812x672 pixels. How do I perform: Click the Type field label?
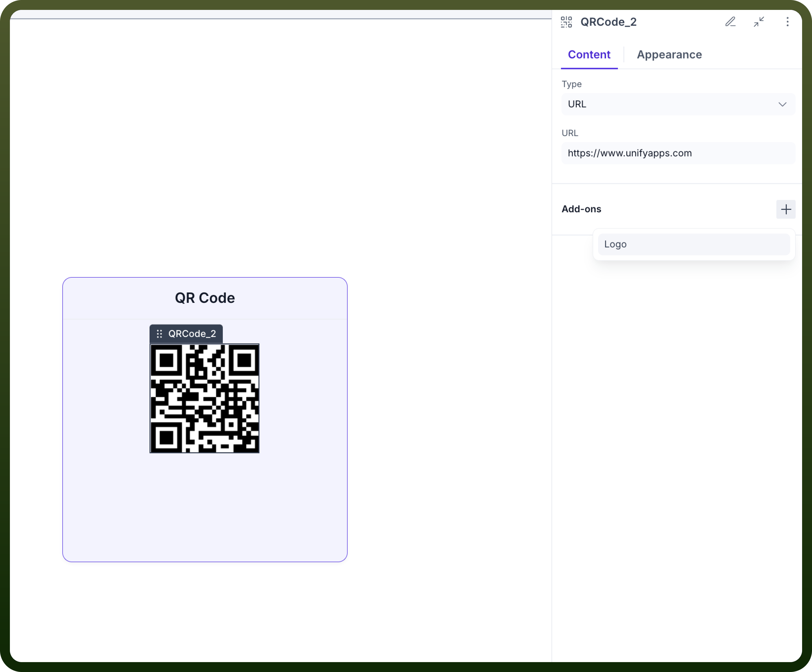(x=571, y=84)
